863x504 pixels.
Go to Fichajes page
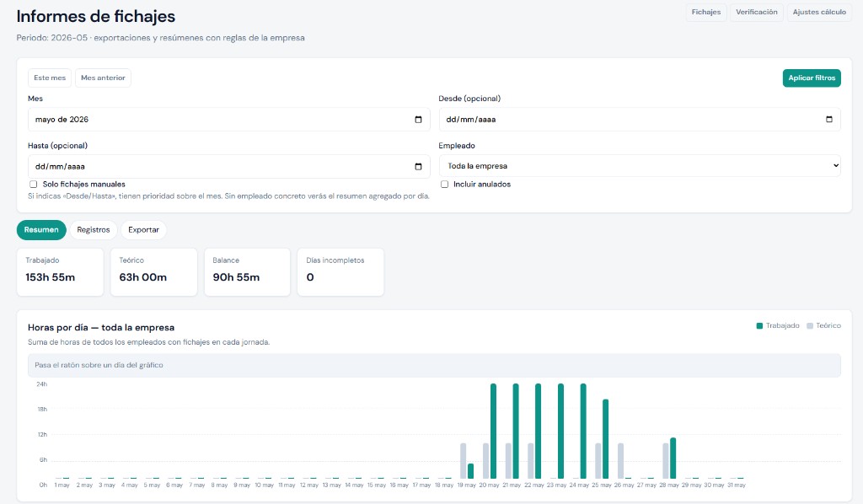point(706,12)
